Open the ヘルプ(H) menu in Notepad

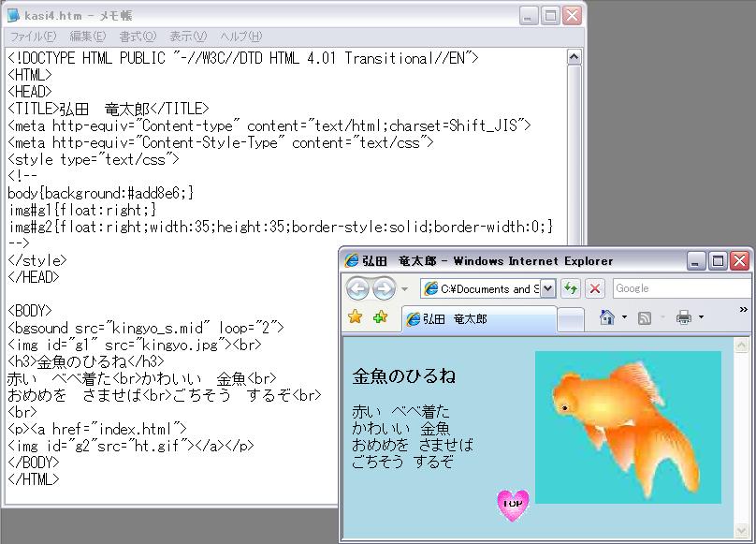click(x=241, y=37)
